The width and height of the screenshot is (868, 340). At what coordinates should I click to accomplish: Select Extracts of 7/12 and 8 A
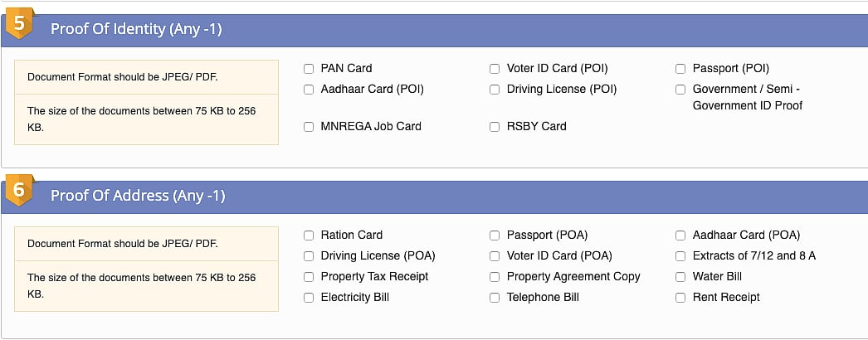tap(680, 256)
